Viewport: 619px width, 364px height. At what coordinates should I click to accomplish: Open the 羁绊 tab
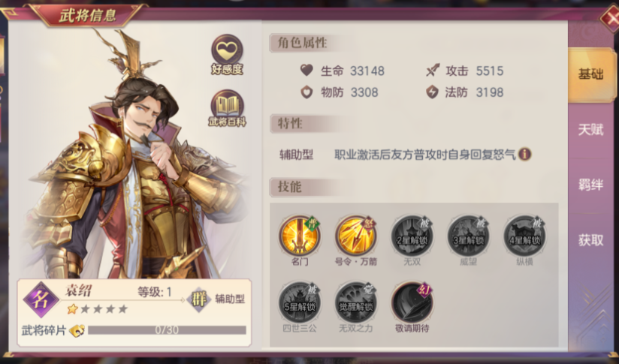pos(591,185)
